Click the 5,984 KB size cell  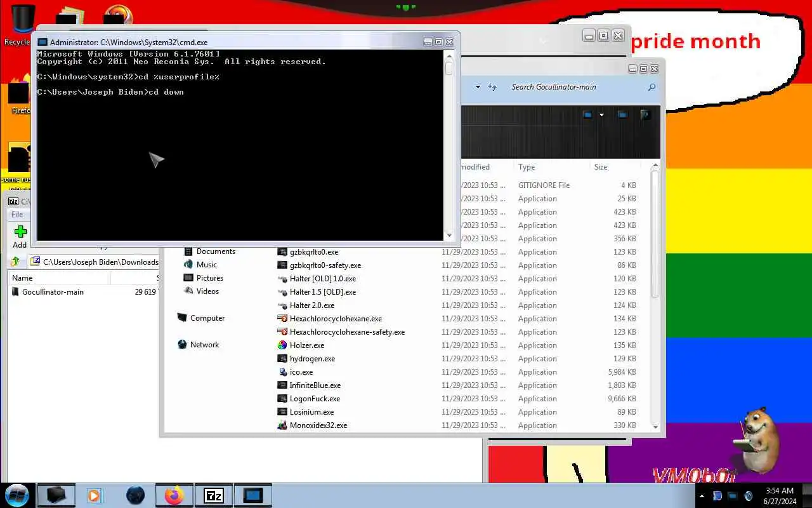[x=622, y=372]
